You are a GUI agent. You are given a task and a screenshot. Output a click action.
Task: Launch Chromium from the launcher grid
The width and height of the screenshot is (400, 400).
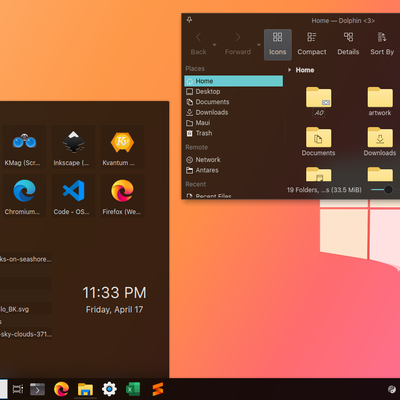click(24, 196)
